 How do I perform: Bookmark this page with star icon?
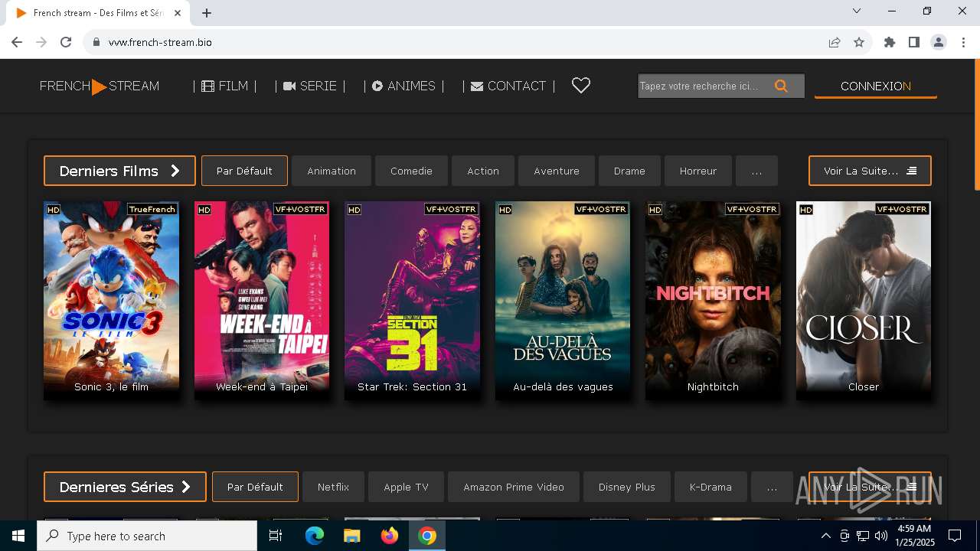pyautogui.click(x=859, y=42)
